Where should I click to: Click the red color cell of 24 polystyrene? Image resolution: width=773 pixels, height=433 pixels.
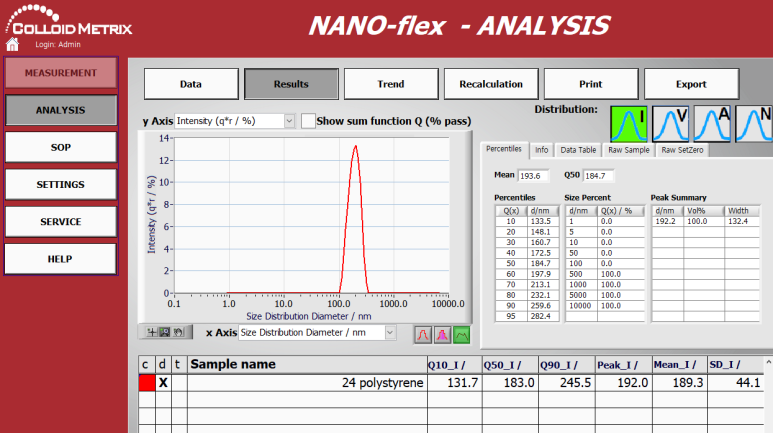(147, 383)
